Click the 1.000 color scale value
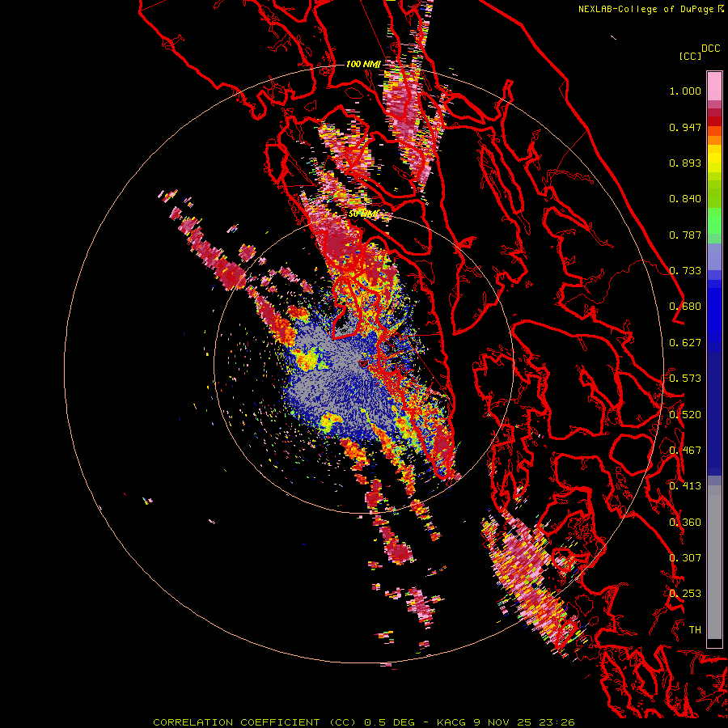 point(685,91)
